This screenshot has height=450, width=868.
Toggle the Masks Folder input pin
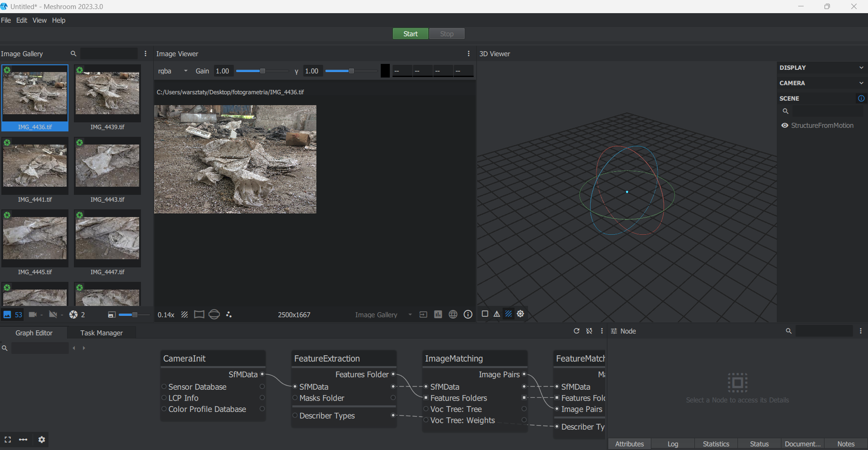(x=295, y=398)
